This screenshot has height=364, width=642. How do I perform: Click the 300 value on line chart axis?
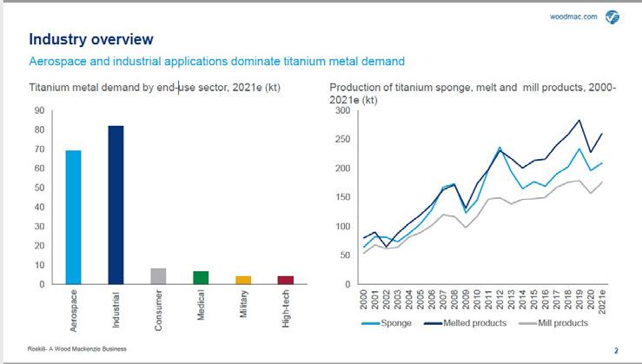click(342, 110)
